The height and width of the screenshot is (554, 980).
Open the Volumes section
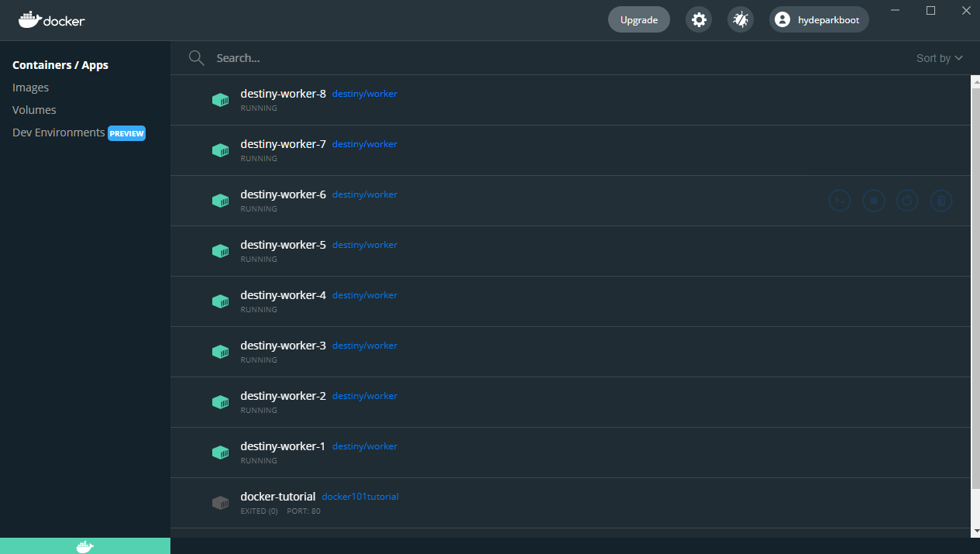pos(34,109)
